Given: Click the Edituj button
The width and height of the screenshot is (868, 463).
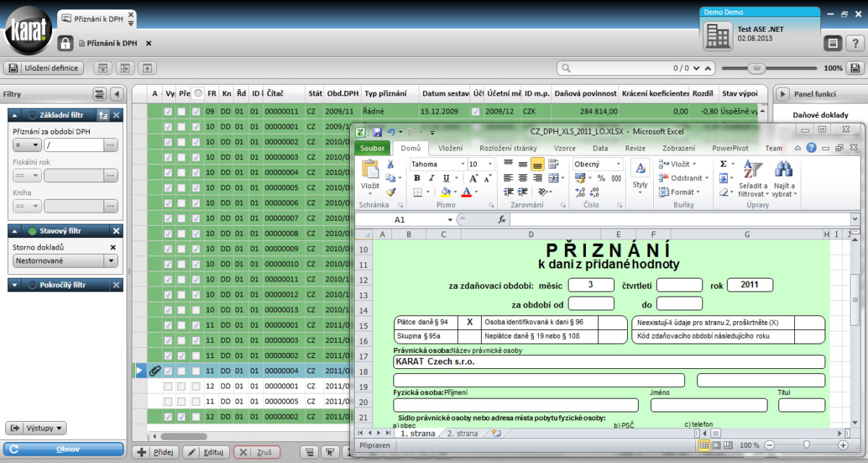Looking at the screenshot, I should point(205,452).
